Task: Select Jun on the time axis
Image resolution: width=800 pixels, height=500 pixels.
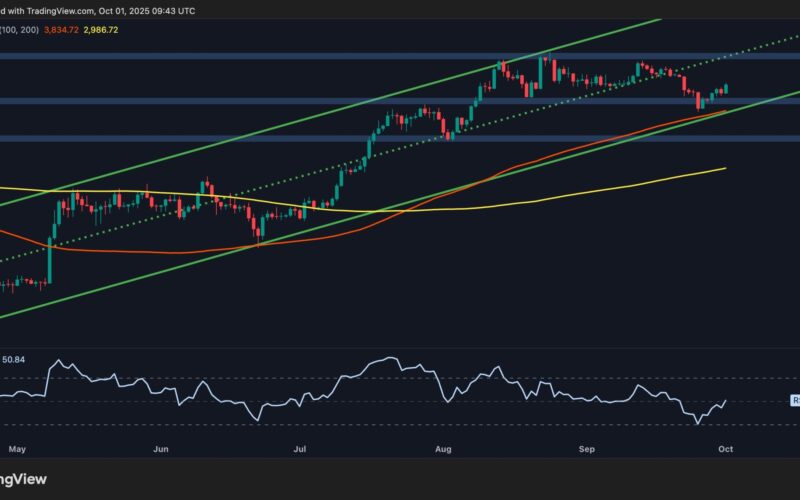Action: pyautogui.click(x=160, y=450)
